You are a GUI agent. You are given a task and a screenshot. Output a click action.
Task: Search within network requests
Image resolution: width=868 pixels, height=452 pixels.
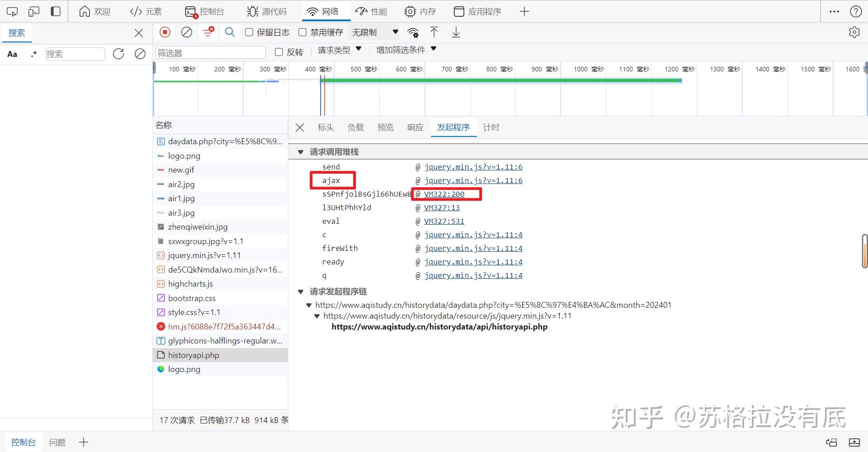point(230,32)
